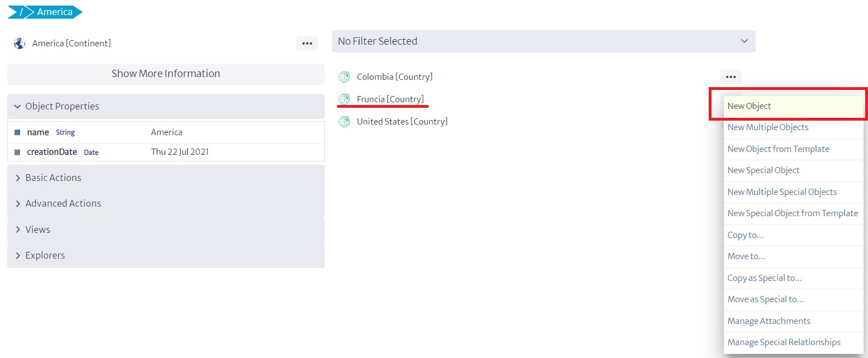Click the root slash breadcrumb
Image resolution: width=868 pixels, height=358 pixels.
click(21, 12)
